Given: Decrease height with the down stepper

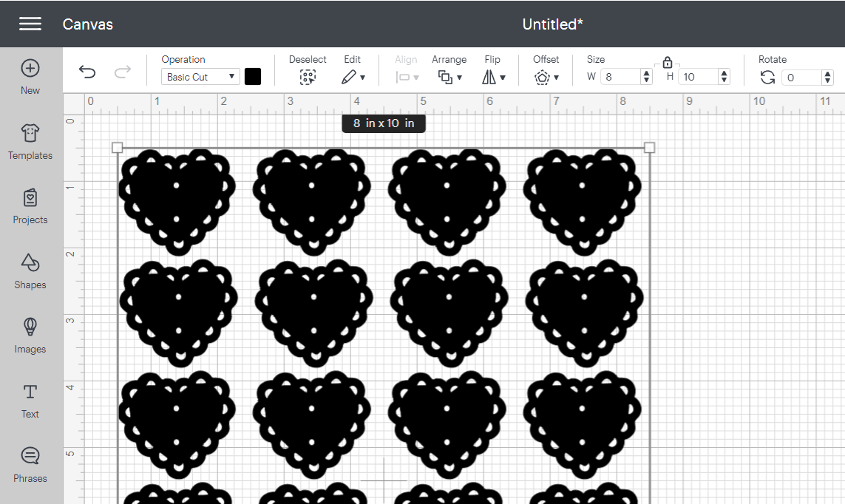Looking at the screenshot, I should click(x=724, y=81).
